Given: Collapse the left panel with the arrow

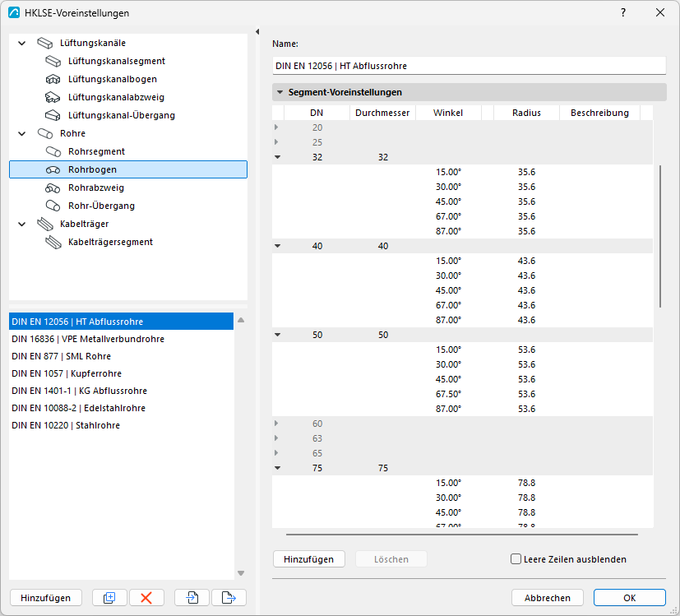Looking at the screenshot, I should [x=257, y=32].
